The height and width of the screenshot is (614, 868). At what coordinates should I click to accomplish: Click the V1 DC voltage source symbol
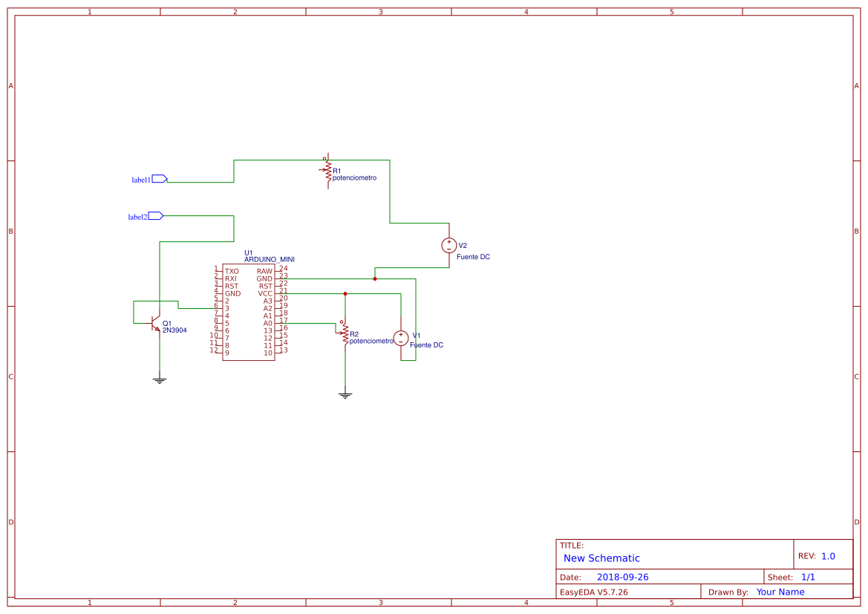tap(401, 338)
